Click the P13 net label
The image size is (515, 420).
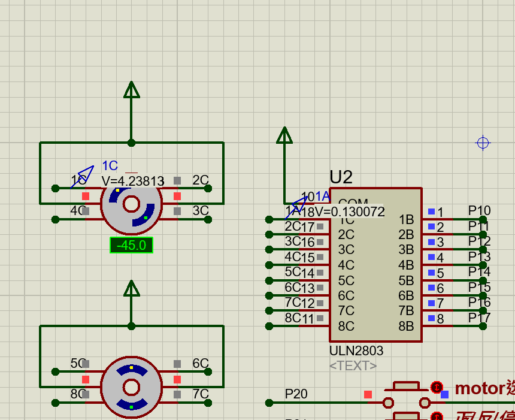tap(480, 256)
